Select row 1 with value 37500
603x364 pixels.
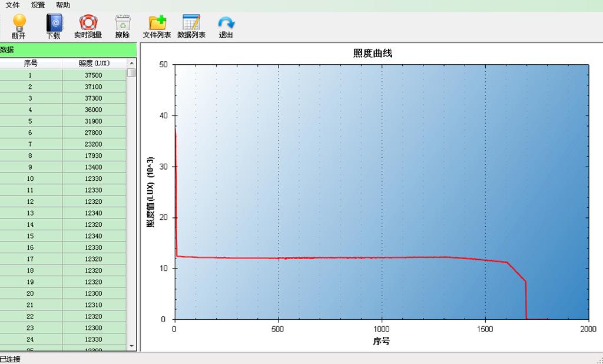coord(65,75)
